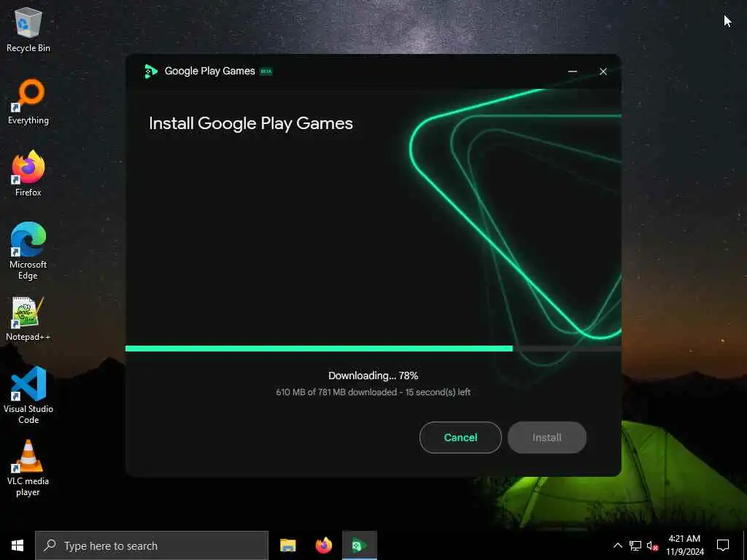Close the Google Play Games installer window
Screen dimensions: 747x560
[603, 71]
